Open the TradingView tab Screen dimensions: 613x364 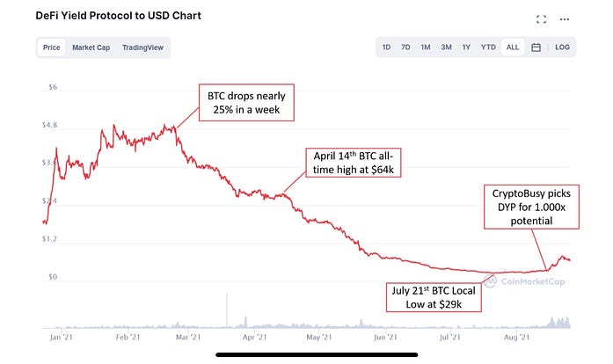click(x=142, y=47)
